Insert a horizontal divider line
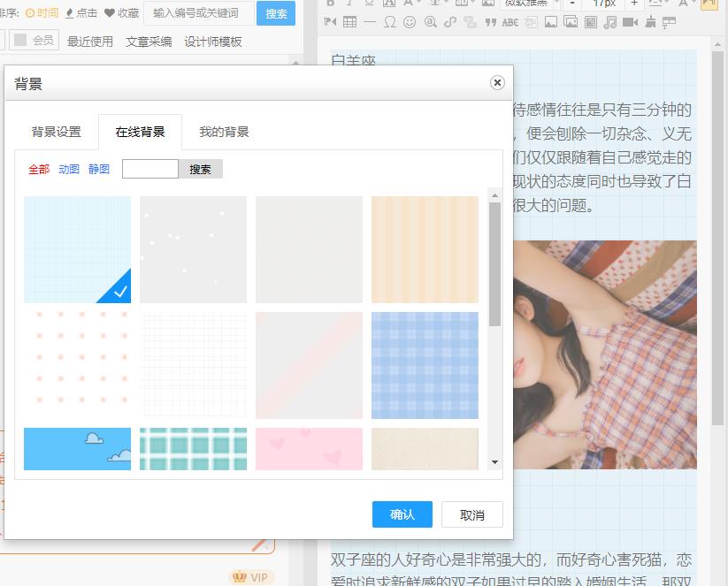The image size is (728, 586). [370, 23]
